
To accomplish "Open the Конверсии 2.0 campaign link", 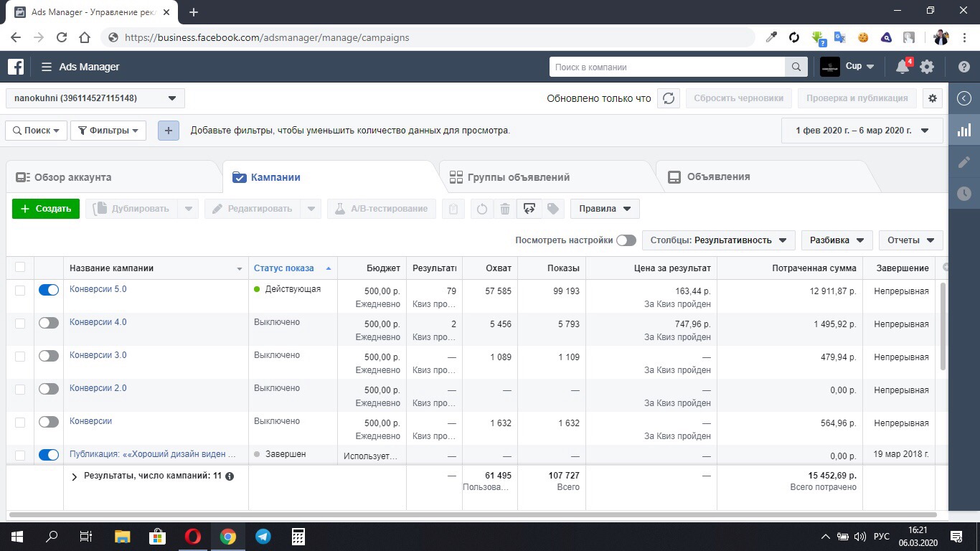I will click(x=98, y=388).
